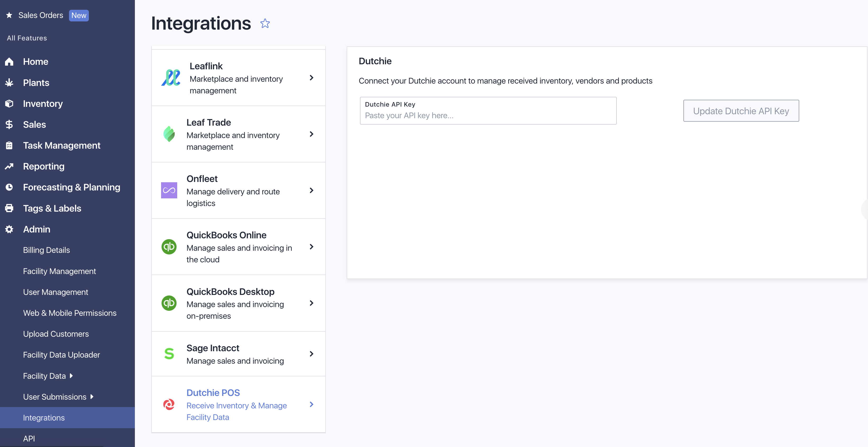Select the Sage Intacct integration title

[213, 348]
